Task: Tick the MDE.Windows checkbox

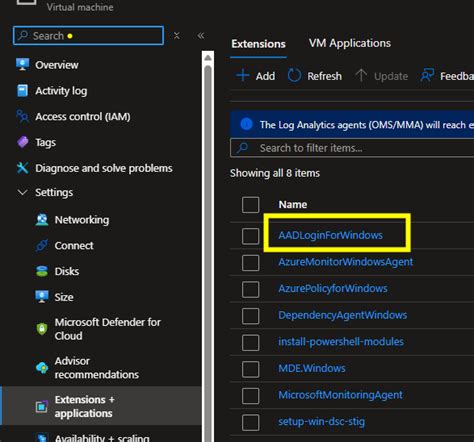Action: coord(251,369)
